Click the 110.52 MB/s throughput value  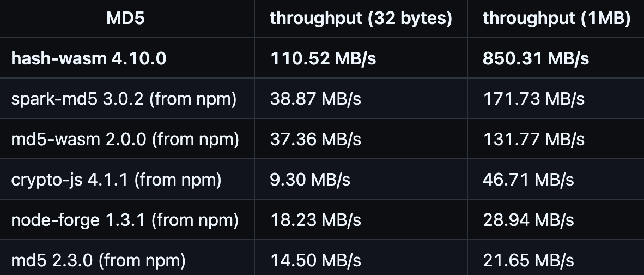(x=323, y=58)
